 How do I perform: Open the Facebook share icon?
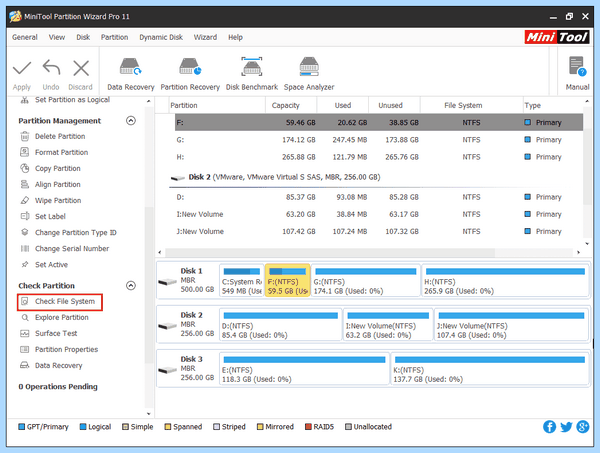(549, 427)
